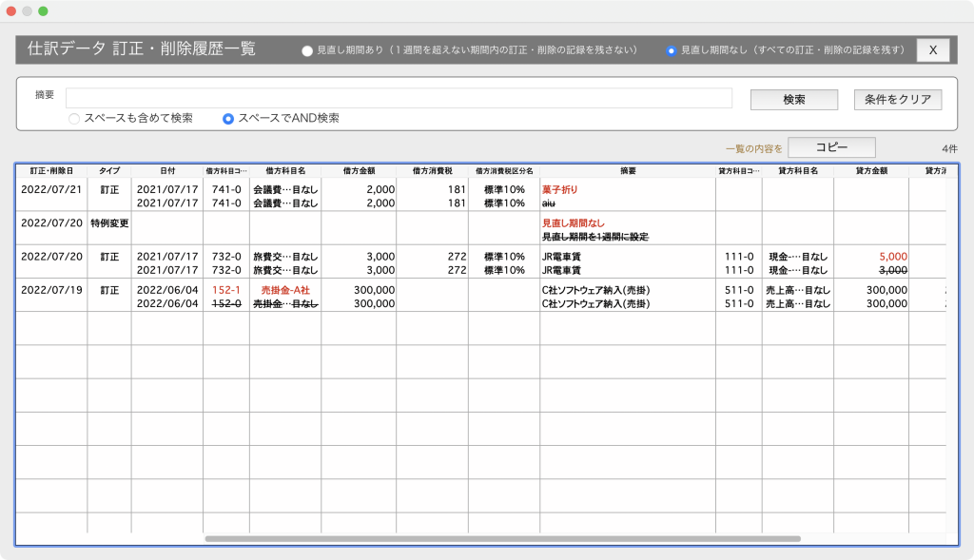The height and width of the screenshot is (560, 974).
Task: Click the red 菓子折り summary cell
Action: pyautogui.click(x=560, y=189)
